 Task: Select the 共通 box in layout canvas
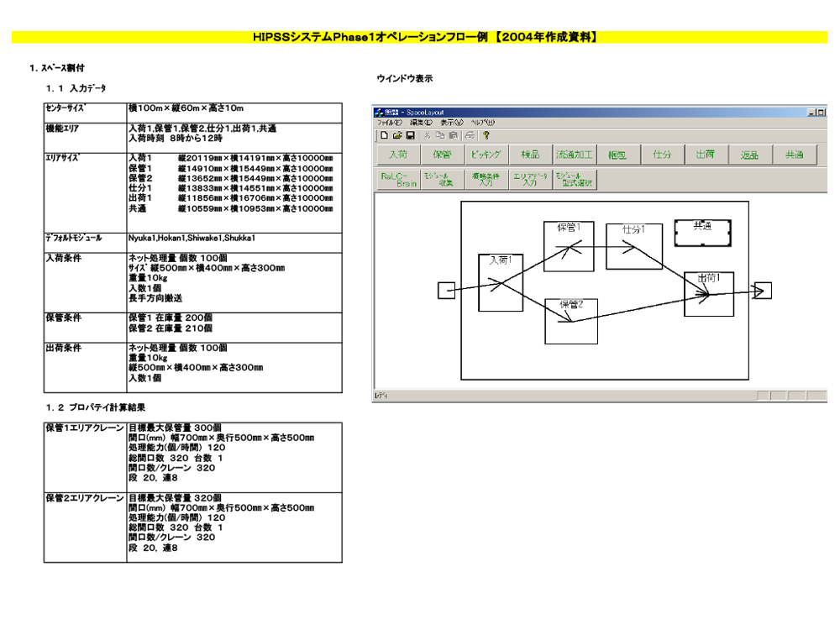702,234
